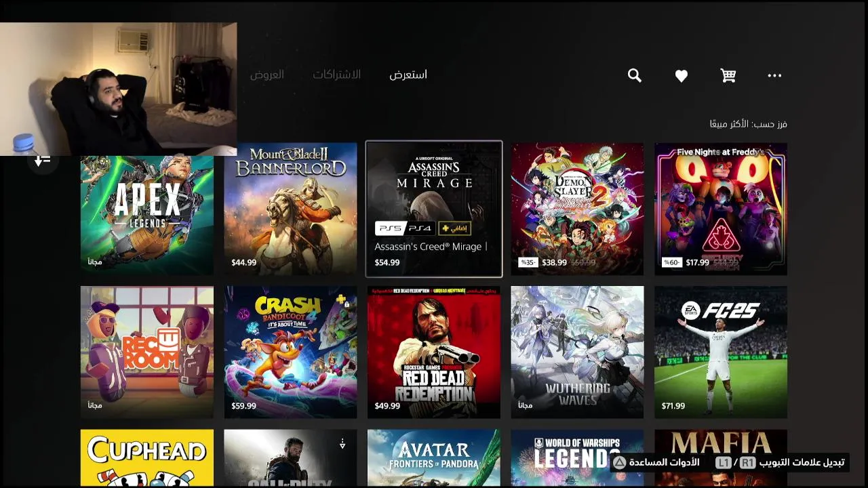Click the مجانًا free label on Wuthering Waves

click(526, 405)
